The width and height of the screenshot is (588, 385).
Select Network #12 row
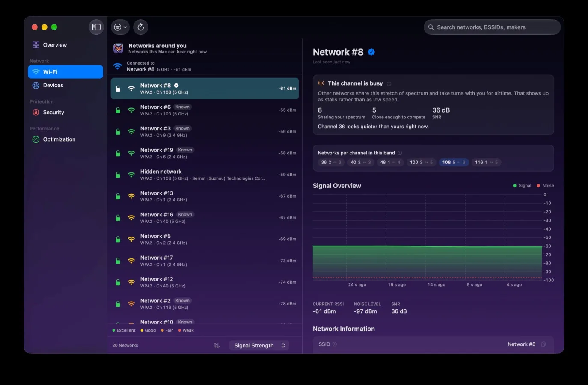click(x=205, y=282)
